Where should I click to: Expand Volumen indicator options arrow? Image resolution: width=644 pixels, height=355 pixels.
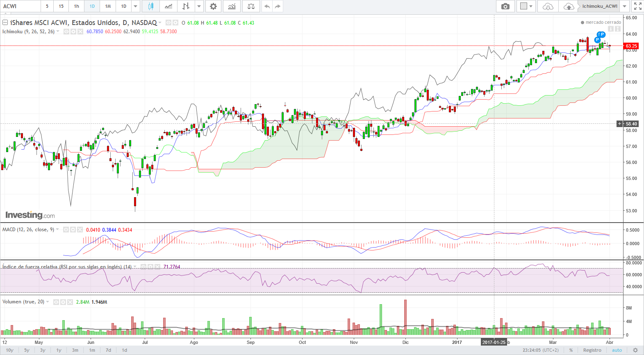(x=48, y=302)
